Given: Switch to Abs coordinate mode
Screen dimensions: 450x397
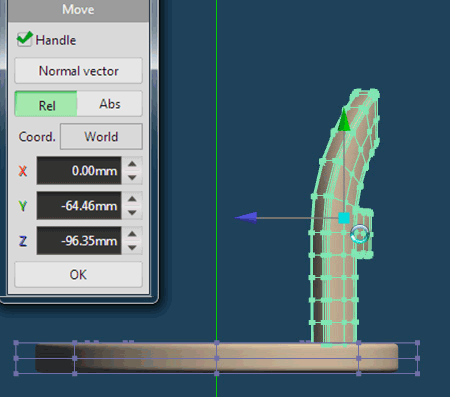Looking at the screenshot, I should click(x=110, y=104).
